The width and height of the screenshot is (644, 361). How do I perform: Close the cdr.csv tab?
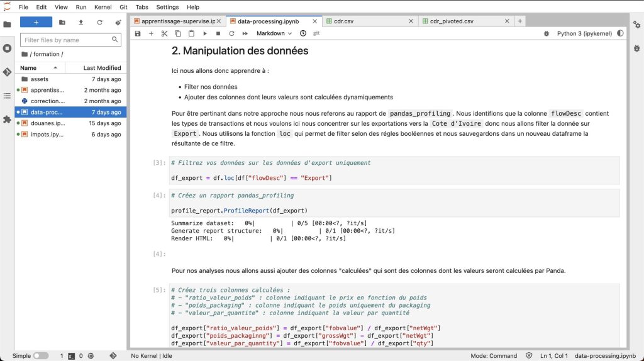pyautogui.click(x=411, y=21)
